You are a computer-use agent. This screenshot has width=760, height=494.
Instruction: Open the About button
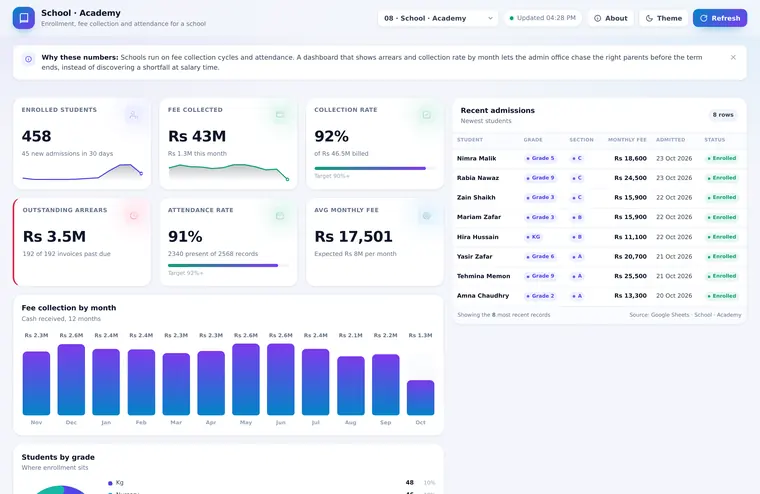611,18
